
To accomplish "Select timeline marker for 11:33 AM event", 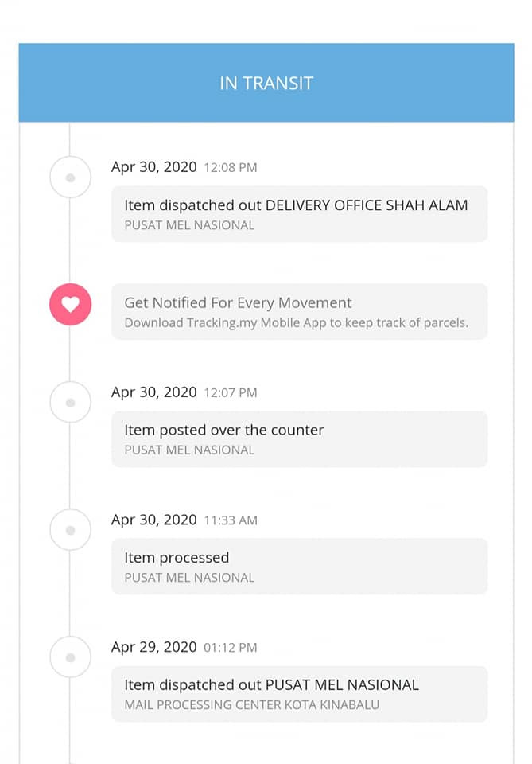I will click(x=70, y=530).
